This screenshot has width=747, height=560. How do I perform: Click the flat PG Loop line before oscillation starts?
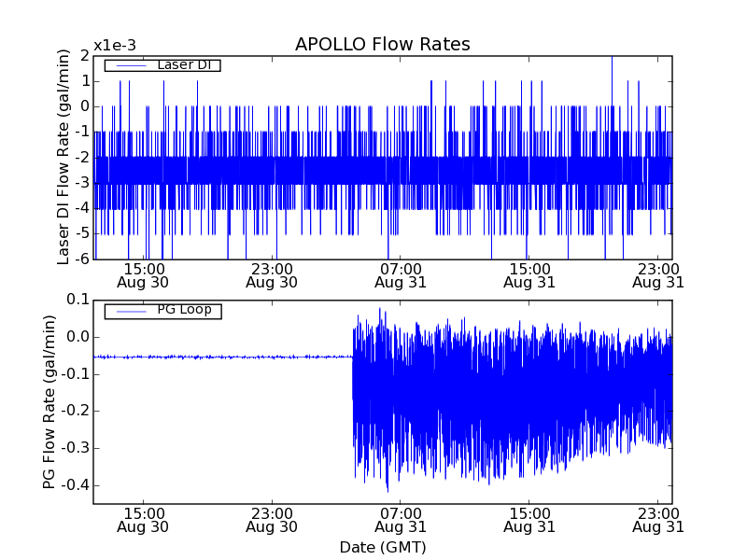tap(224, 357)
